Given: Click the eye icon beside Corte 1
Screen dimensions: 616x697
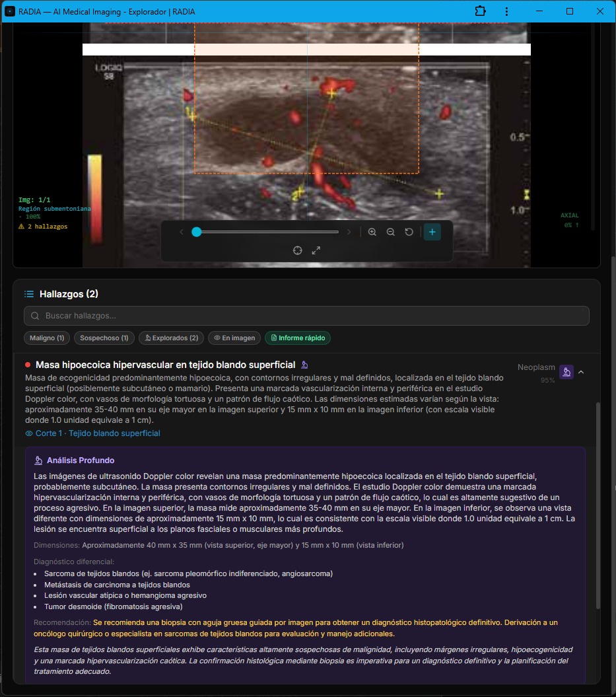Looking at the screenshot, I should tap(29, 433).
